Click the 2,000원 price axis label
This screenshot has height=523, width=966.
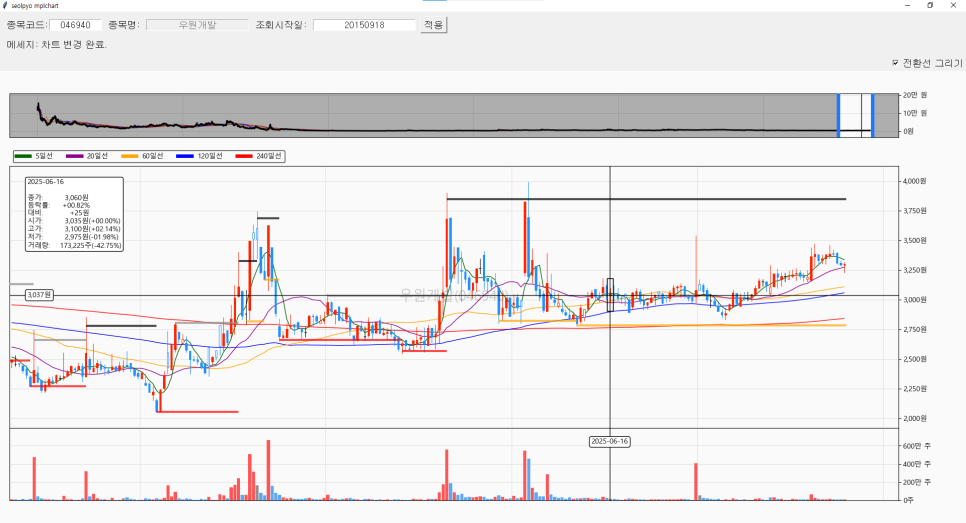point(915,418)
